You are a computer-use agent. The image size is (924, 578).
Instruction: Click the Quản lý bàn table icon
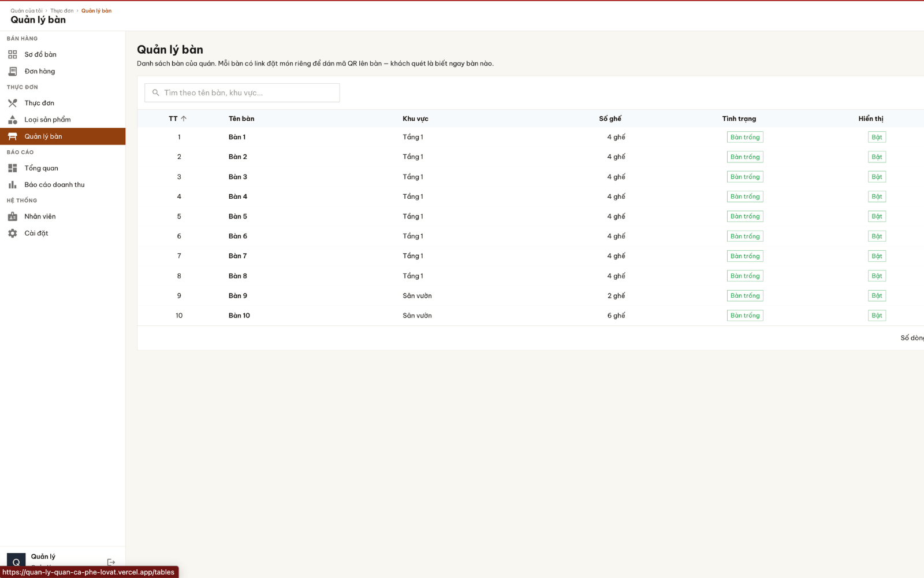pyautogui.click(x=13, y=136)
